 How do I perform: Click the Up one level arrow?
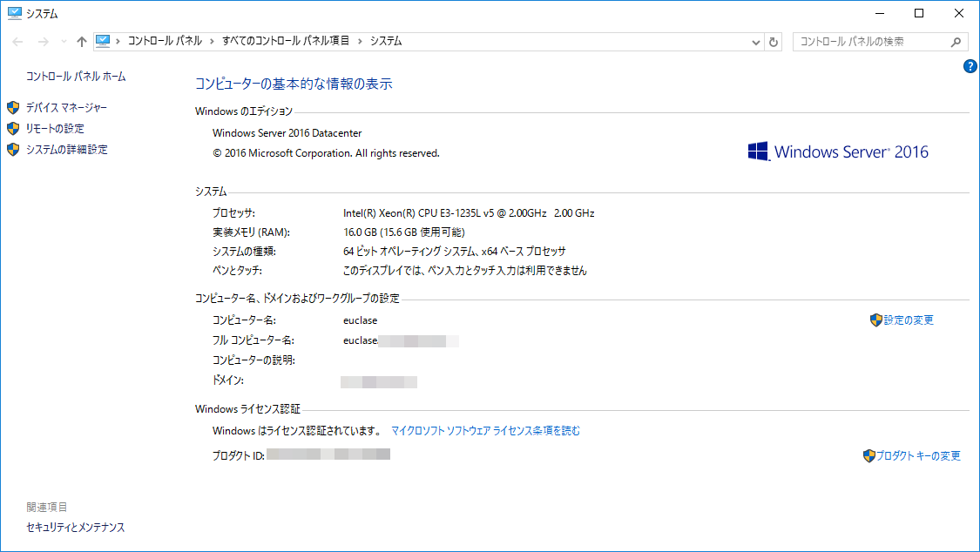pos(82,42)
